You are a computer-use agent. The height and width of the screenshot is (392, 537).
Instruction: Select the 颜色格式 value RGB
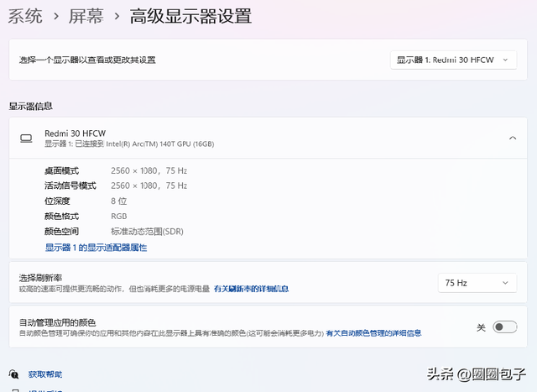coord(119,217)
